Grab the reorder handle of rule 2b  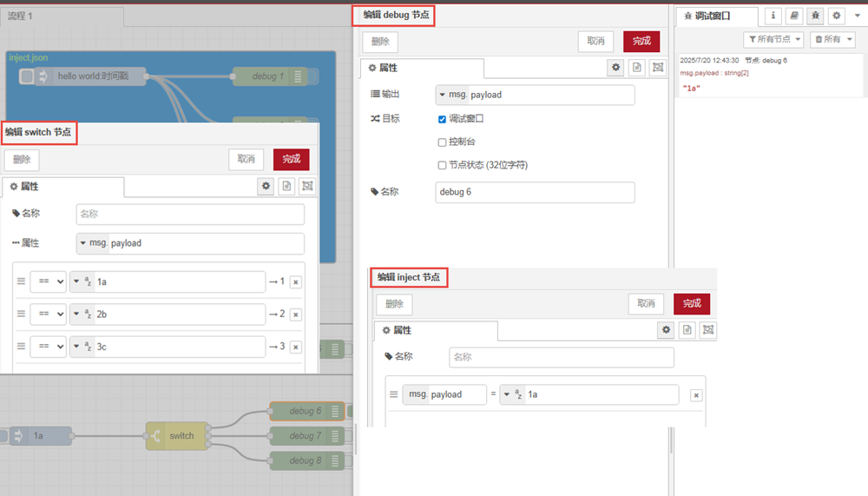[x=21, y=314]
